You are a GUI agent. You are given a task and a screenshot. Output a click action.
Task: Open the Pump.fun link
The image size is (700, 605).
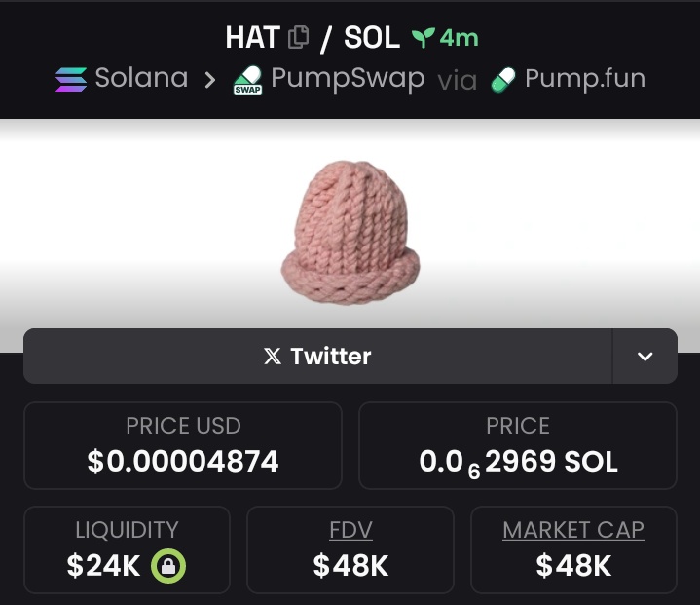(568, 79)
